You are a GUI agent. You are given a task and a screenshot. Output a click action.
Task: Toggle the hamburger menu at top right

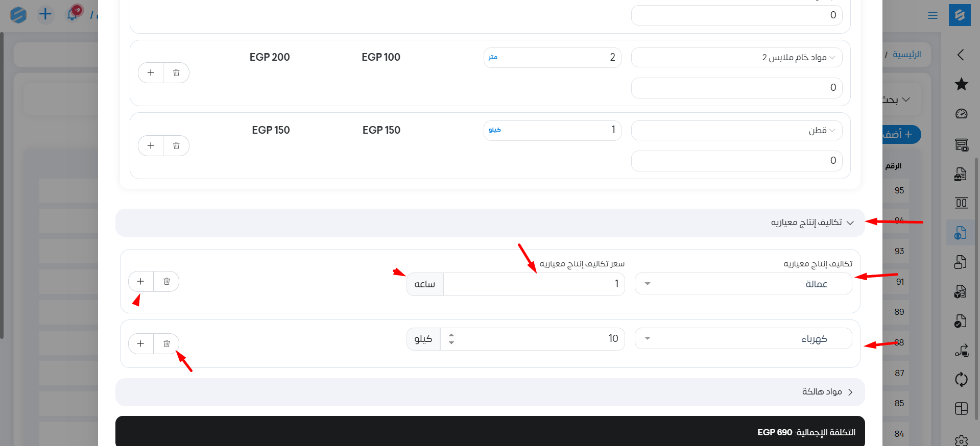tap(933, 15)
